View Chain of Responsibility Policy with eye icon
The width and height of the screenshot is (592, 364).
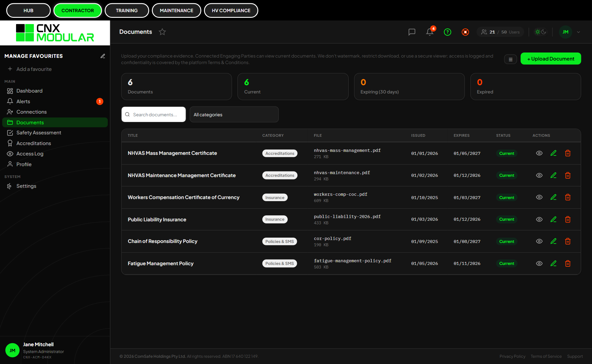pyautogui.click(x=539, y=241)
